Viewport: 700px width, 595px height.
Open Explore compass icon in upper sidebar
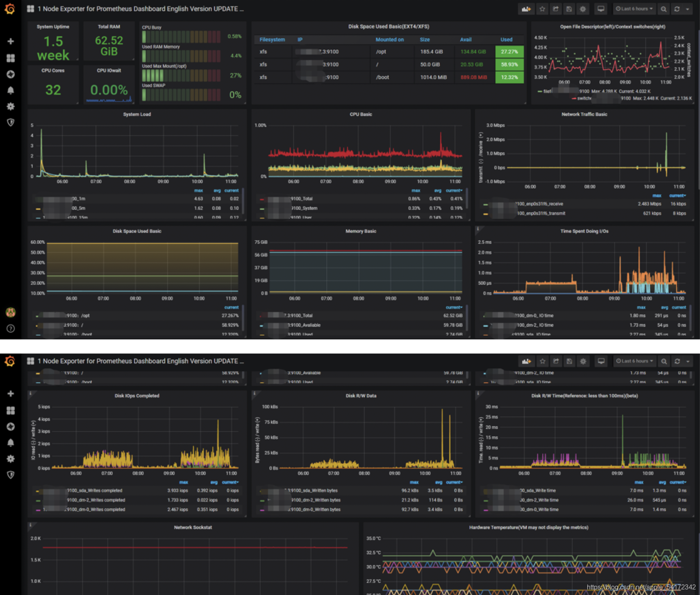click(x=11, y=74)
